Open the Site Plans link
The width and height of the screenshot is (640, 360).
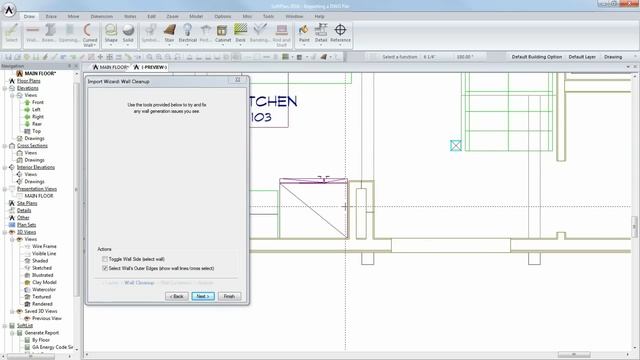[27, 203]
